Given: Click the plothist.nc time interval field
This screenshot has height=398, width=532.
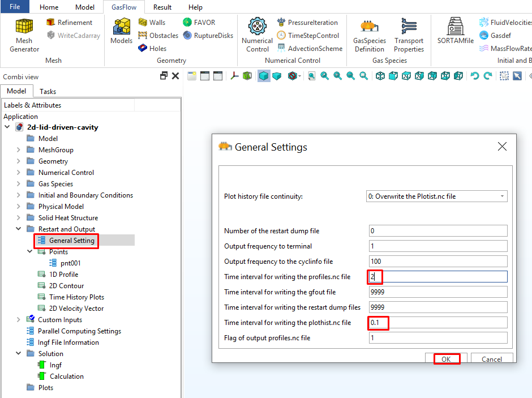Looking at the screenshot, I should [437, 323].
